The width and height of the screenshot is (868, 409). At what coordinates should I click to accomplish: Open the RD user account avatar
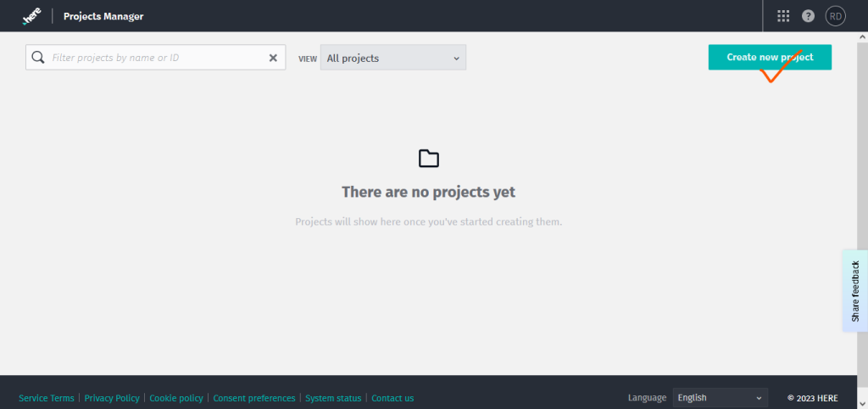[x=835, y=16]
